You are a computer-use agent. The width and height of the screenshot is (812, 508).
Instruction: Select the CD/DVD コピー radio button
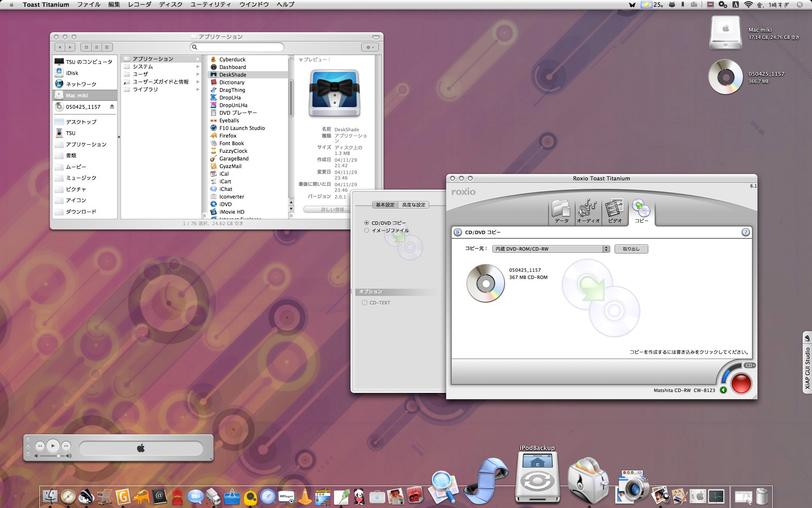(x=367, y=223)
